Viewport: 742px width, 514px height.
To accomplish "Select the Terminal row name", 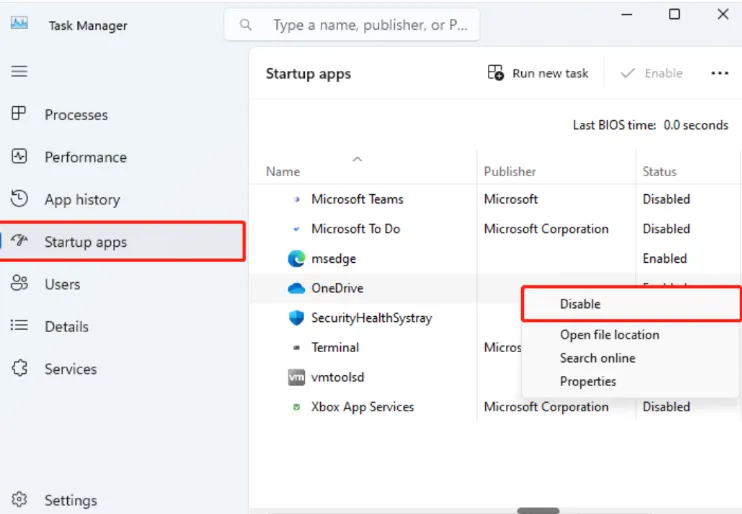I will coord(335,347).
